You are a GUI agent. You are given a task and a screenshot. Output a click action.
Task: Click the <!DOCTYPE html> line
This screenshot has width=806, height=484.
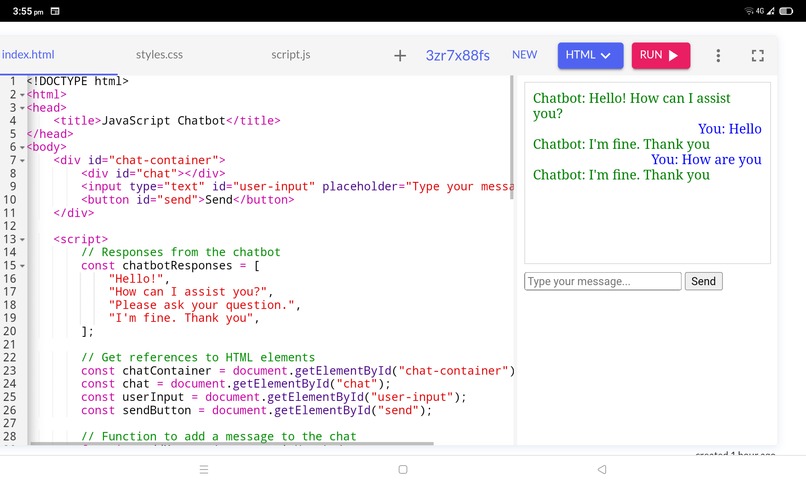pos(77,81)
